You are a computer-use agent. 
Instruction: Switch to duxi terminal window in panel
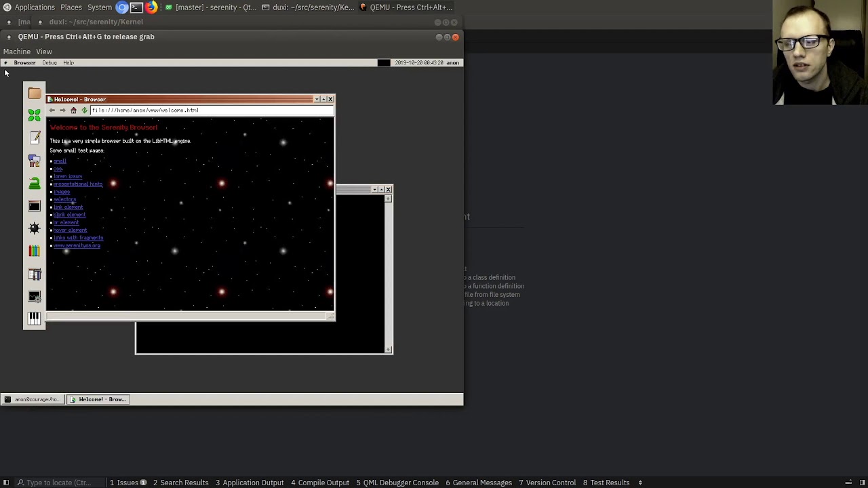(x=308, y=7)
